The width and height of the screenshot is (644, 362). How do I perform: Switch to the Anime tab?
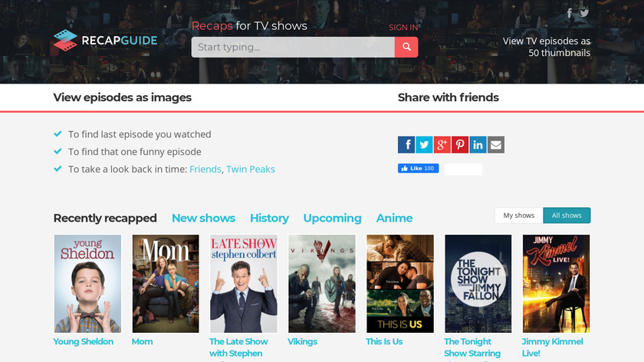[x=394, y=218]
